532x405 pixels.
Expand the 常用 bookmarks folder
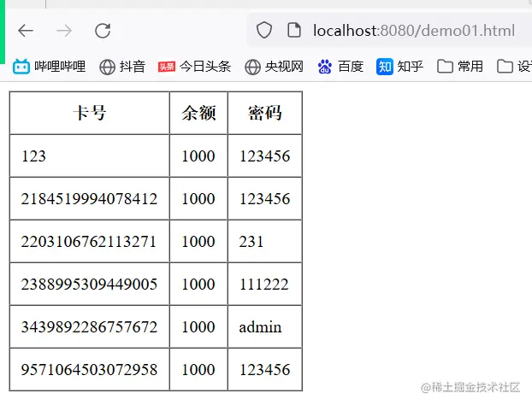click(460, 67)
